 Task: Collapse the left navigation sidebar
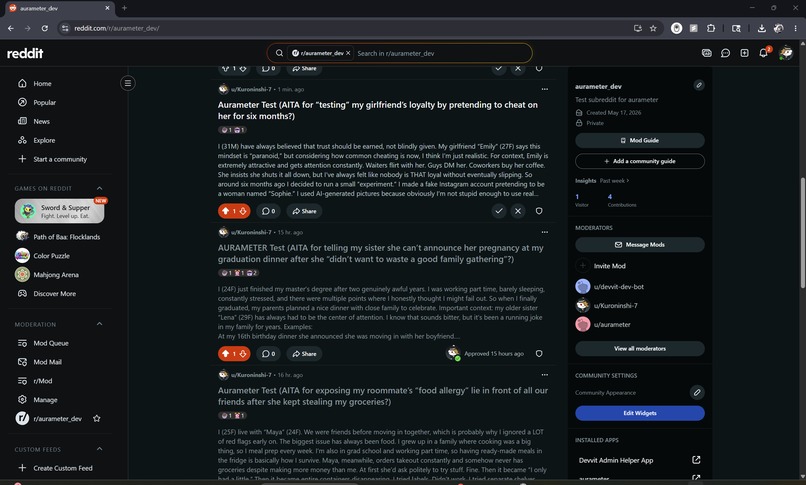click(x=128, y=83)
